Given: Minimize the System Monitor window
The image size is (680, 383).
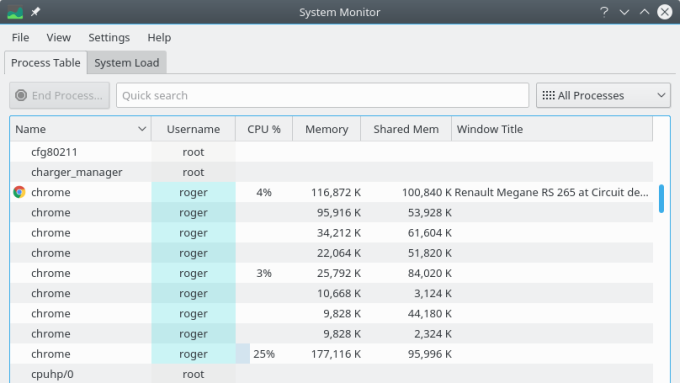Looking at the screenshot, I should [x=624, y=12].
